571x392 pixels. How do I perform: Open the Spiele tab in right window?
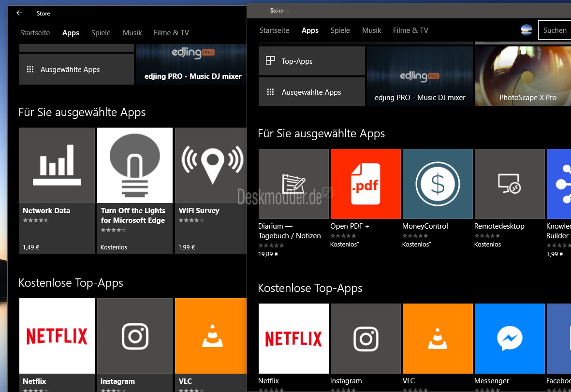pyautogui.click(x=340, y=30)
